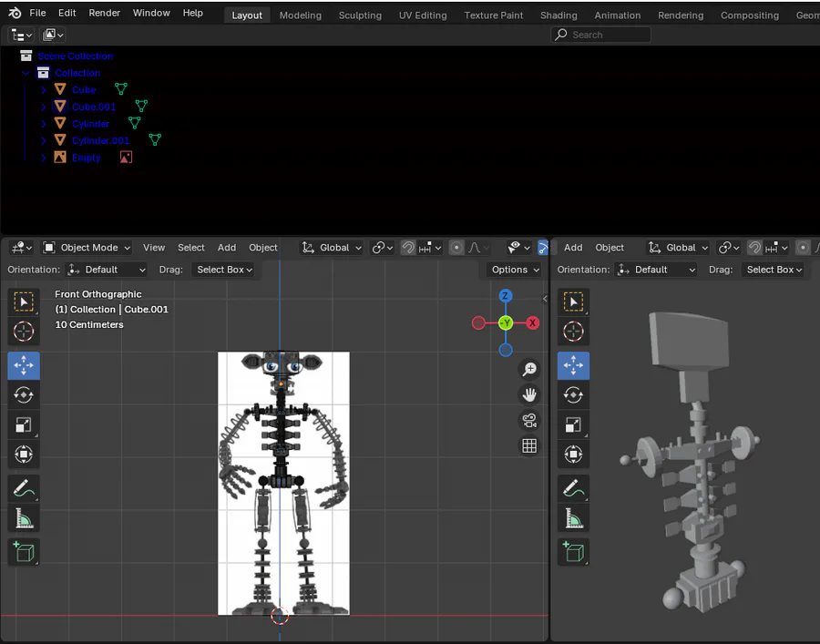Select the Cursor tool in left viewport
The image size is (820, 644).
coord(24,332)
